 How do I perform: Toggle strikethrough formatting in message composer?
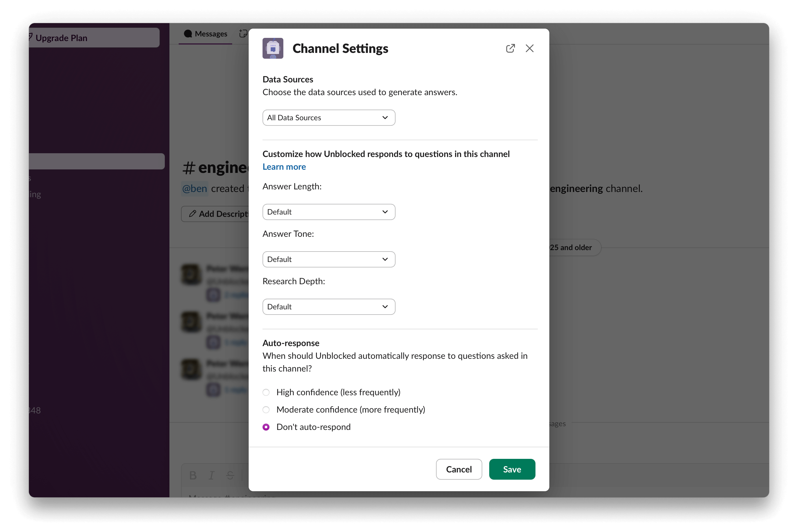pyautogui.click(x=230, y=476)
